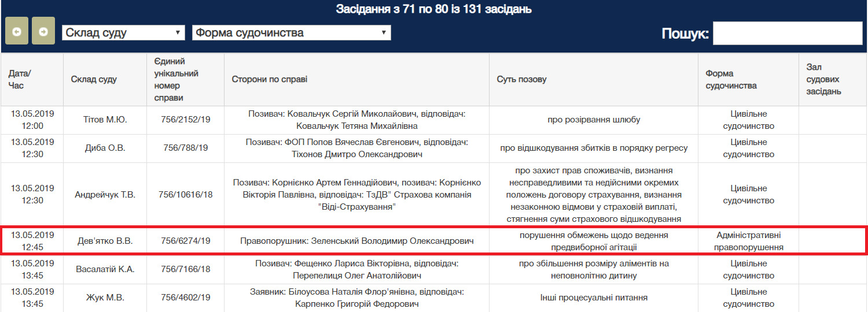
Task: Select 'Правопорушник: Зеленський Володимир Олександрович' cell
Action: 356,241
